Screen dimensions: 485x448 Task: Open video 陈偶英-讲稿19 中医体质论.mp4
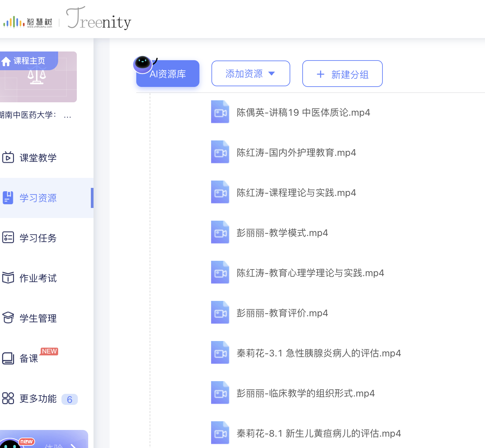pos(303,113)
